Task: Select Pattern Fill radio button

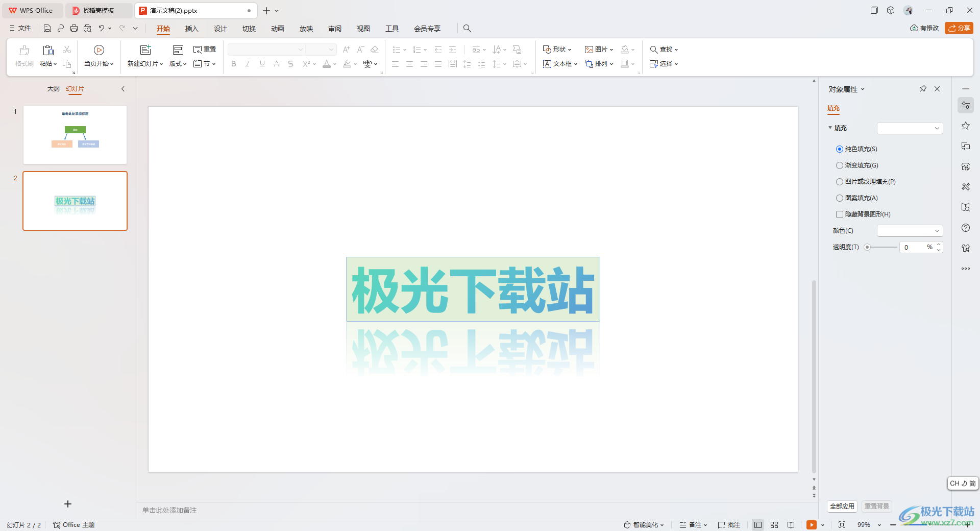Action: pyautogui.click(x=840, y=198)
